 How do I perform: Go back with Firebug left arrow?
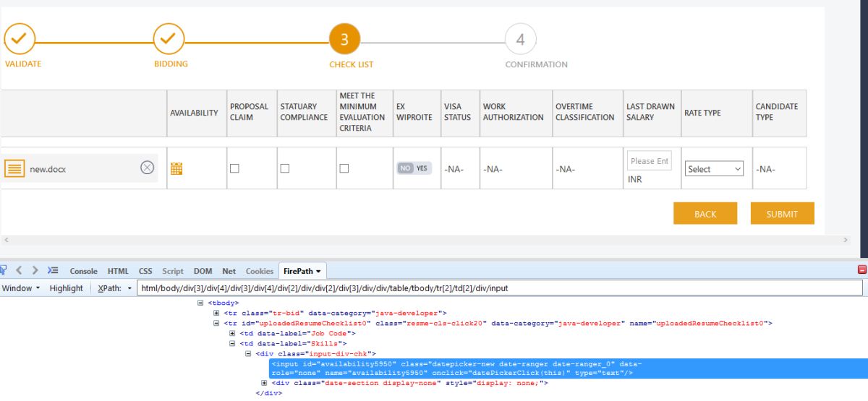coord(20,270)
